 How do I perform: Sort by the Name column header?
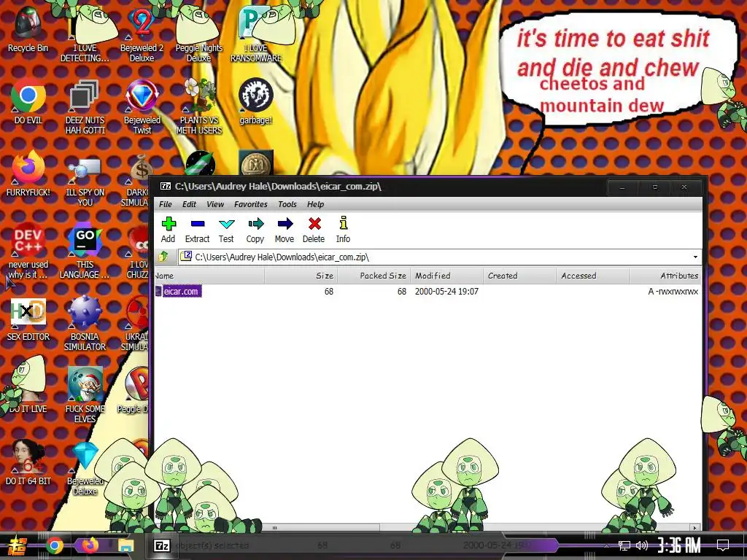point(209,276)
